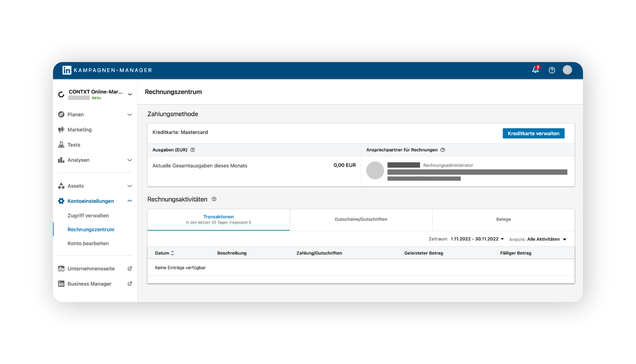The width and height of the screenshot is (636, 364).
Task: Expand the Planen section chevron
Action: (x=130, y=114)
